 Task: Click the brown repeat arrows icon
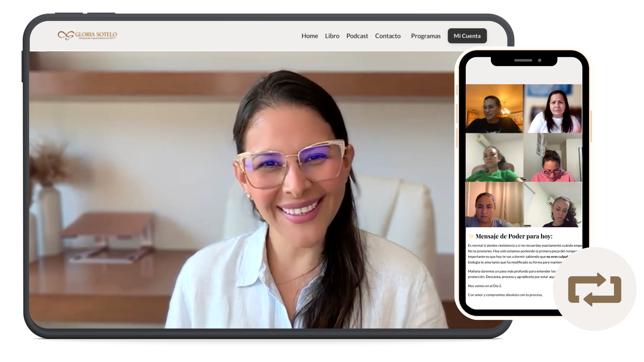pyautogui.click(x=594, y=289)
